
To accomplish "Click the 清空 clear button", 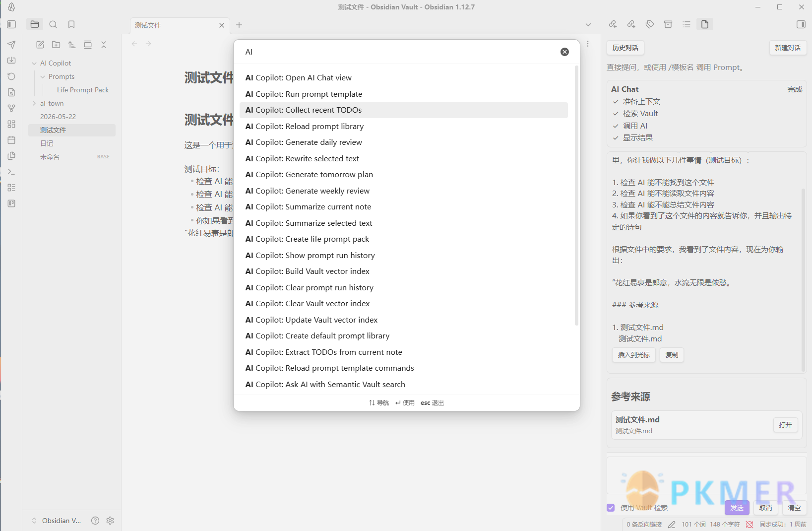I will tap(794, 508).
